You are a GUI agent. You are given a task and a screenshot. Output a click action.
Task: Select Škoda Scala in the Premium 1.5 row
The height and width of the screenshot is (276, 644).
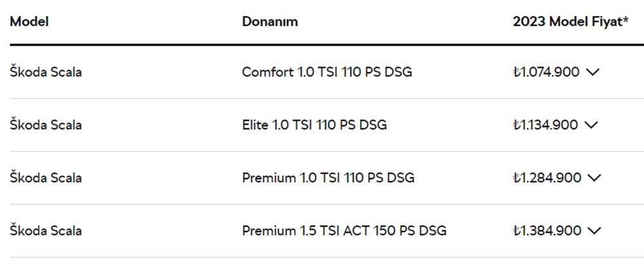pyautogui.click(x=46, y=231)
